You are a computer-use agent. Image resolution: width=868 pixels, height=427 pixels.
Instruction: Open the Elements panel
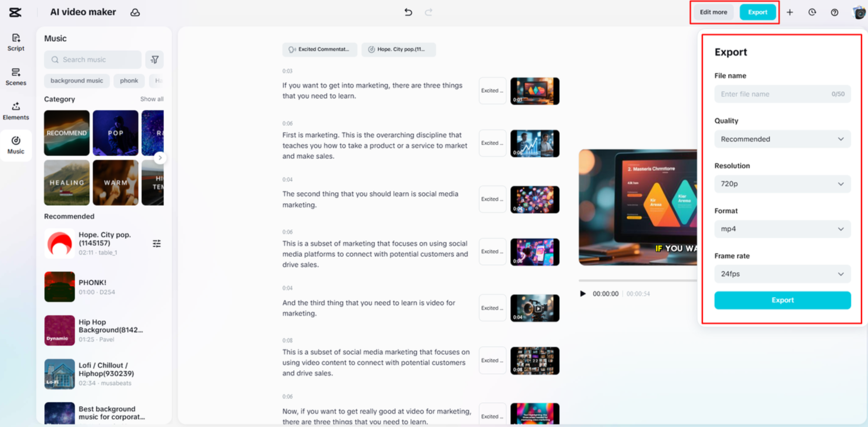16,111
